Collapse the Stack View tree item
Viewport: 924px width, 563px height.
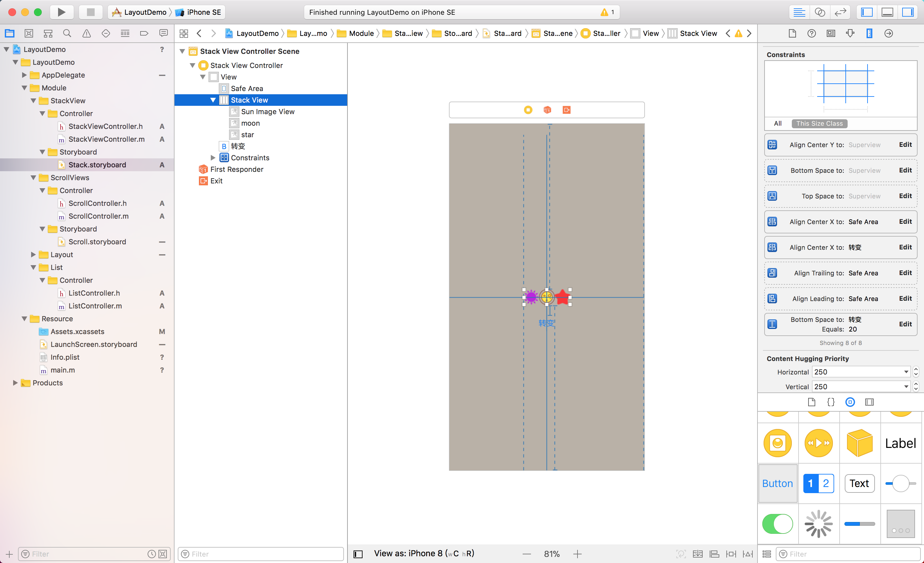click(x=213, y=100)
